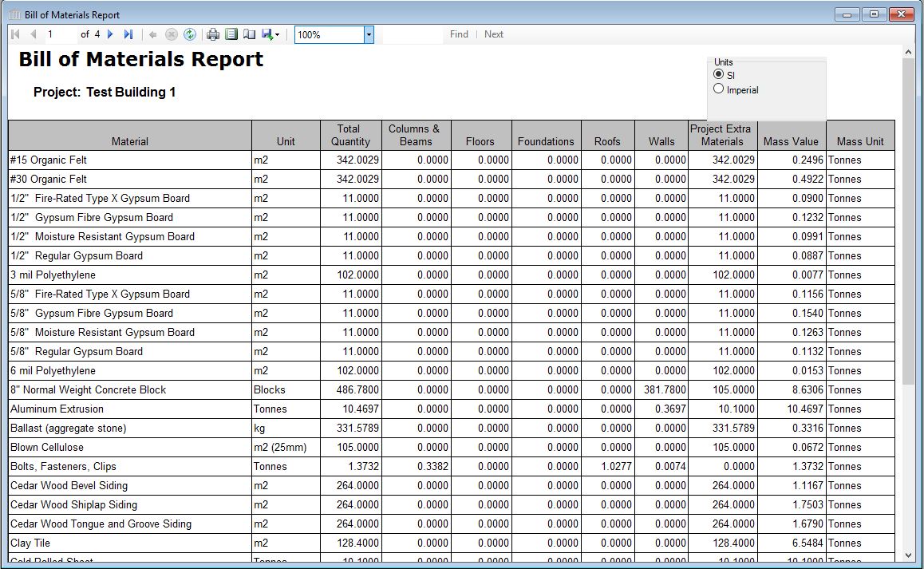Select the previous page navigation button

(x=30, y=34)
